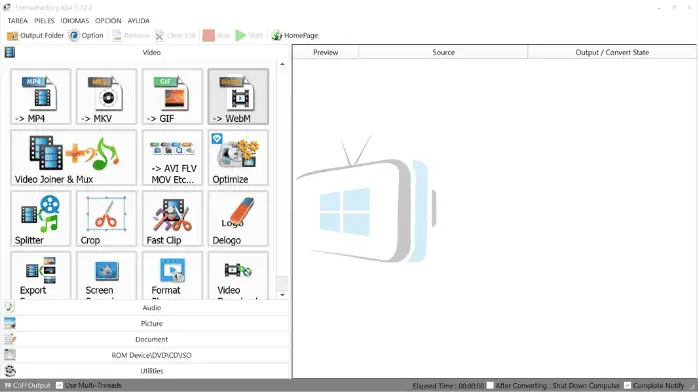698x392 pixels.
Task: Click the Clear List toolbar button
Action: (x=175, y=36)
